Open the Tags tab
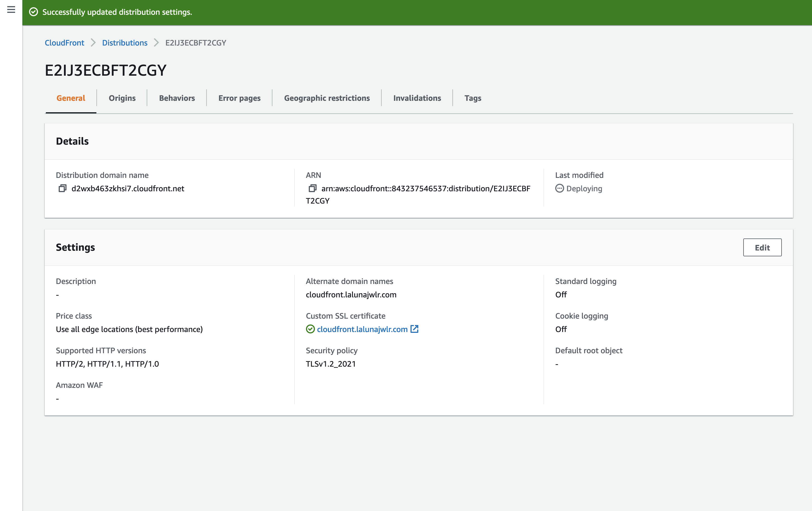 coord(473,98)
